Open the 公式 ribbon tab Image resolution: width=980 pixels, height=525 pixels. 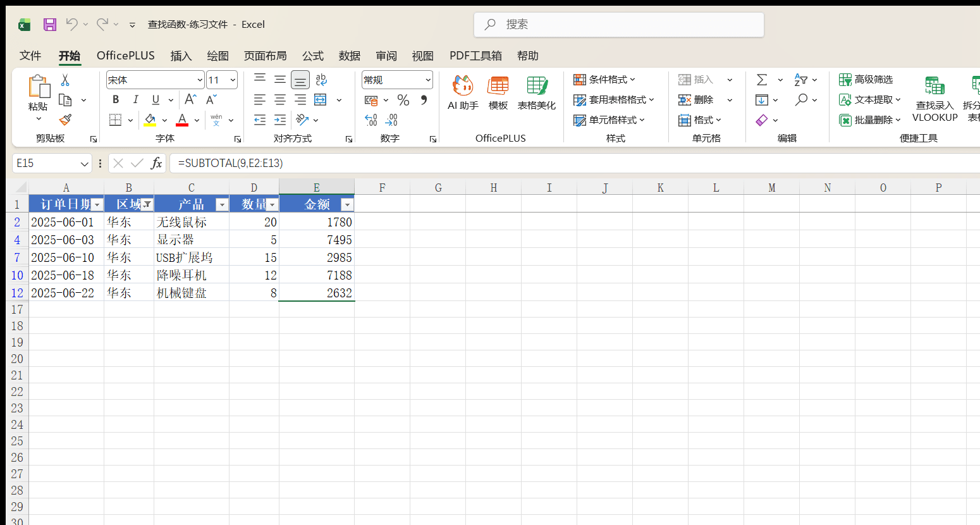point(313,56)
